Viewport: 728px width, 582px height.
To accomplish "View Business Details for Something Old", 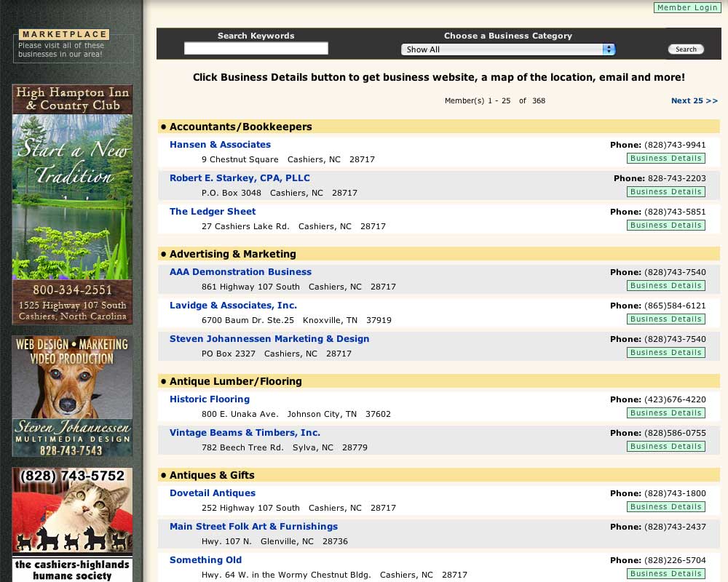I will (666, 573).
